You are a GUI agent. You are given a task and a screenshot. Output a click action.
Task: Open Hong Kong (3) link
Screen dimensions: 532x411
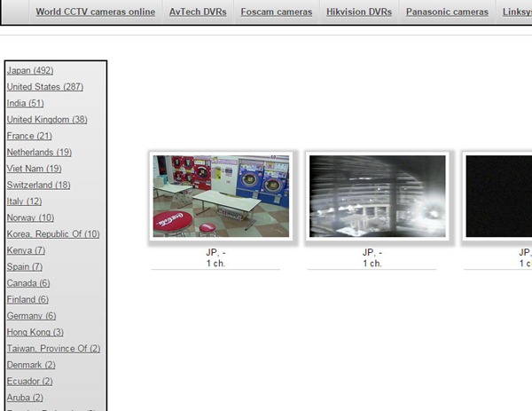point(35,332)
